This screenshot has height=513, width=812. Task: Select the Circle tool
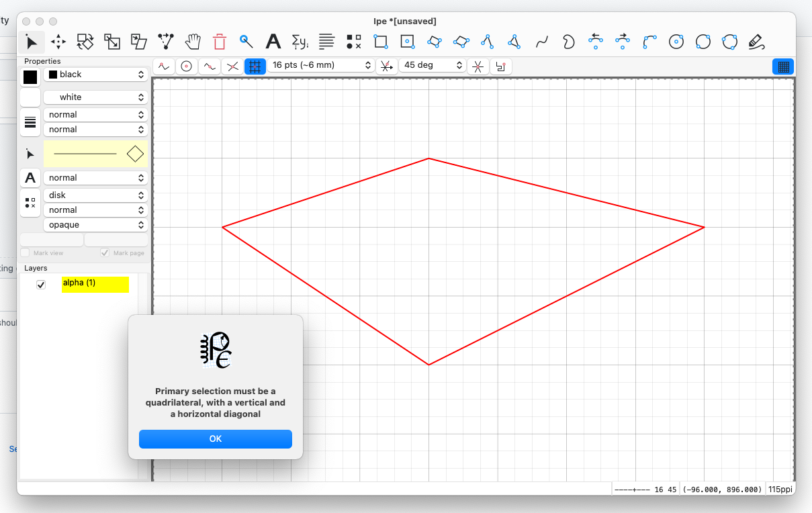point(676,42)
